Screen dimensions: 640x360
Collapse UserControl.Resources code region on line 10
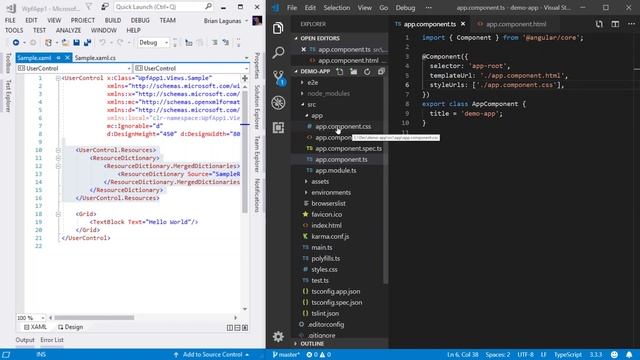click(58, 150)
